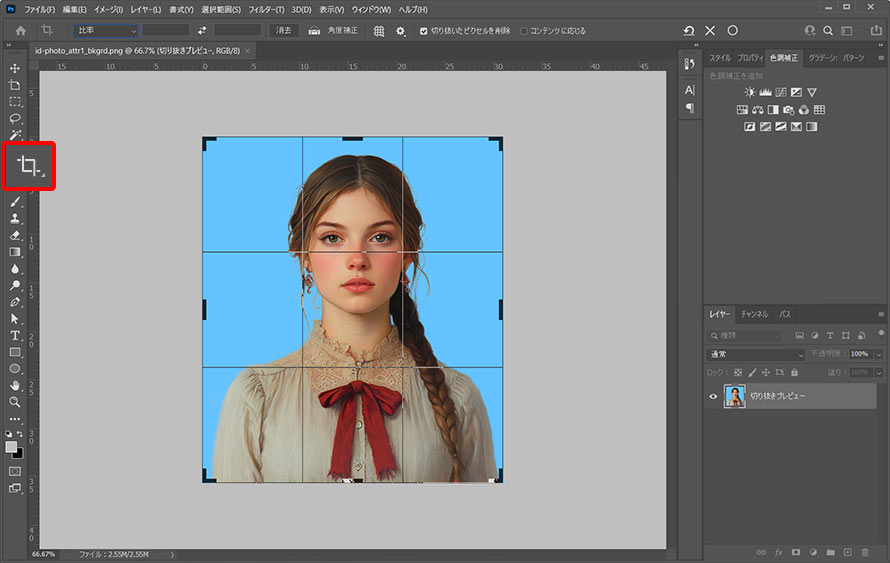The height and width of the screenshot is (563, 890).
Task: Select the Zoom tool in toolbox
Action: tap(15, 402)
